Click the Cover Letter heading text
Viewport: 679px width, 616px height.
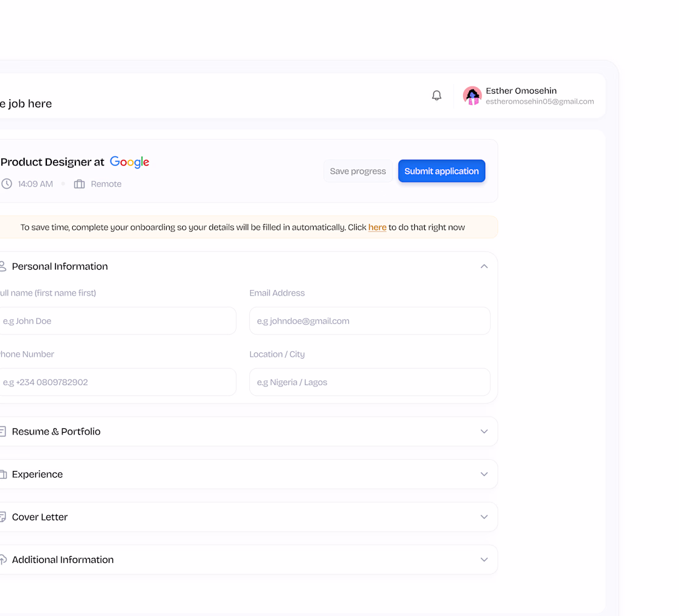coord(40,517)
